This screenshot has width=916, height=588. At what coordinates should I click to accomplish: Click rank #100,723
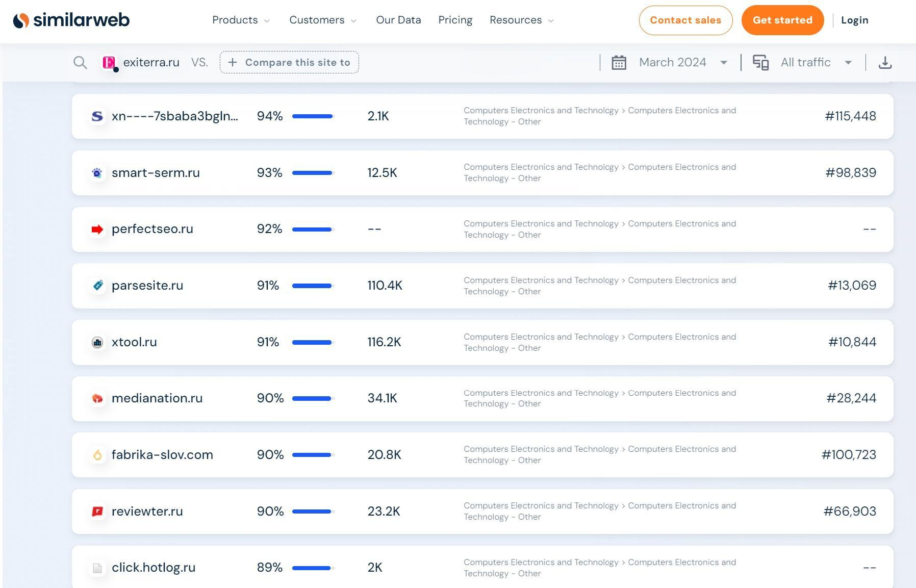click(x=849, y=455)
